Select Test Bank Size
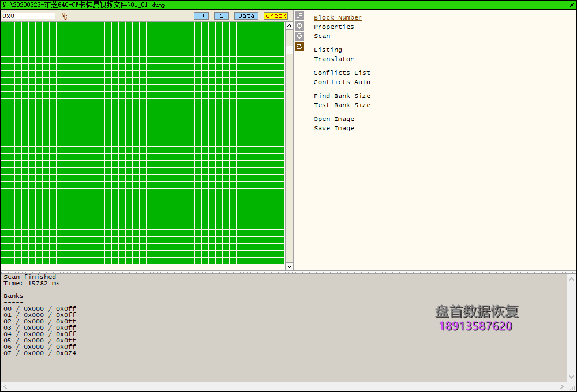 point(342,105)
